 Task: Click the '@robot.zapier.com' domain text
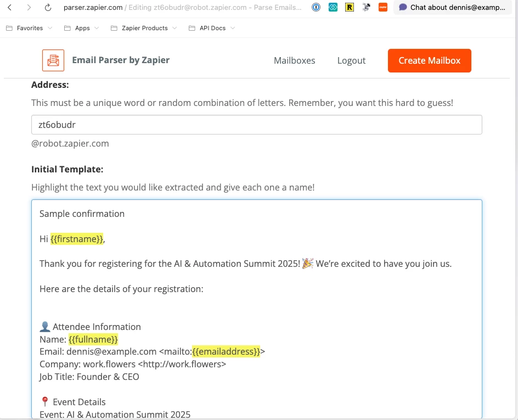70,143
